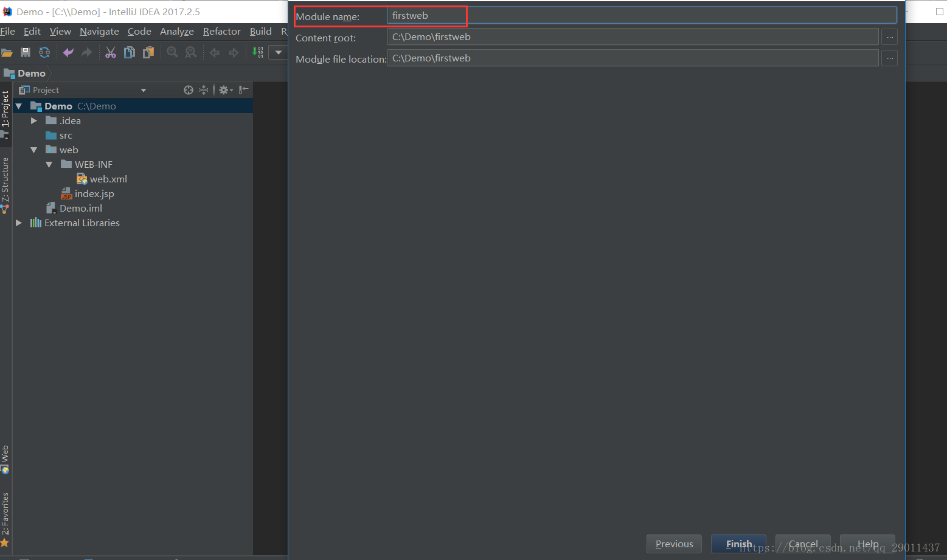The width and height of the screenshot is (947, 560).
Task: Collapse the Demo root project node
Action: click(x=19, y=106)
